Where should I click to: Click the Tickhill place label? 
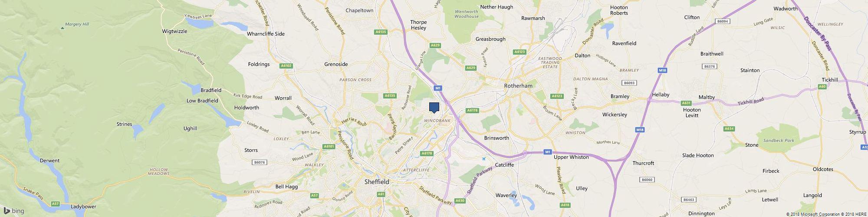pos(830,80)
